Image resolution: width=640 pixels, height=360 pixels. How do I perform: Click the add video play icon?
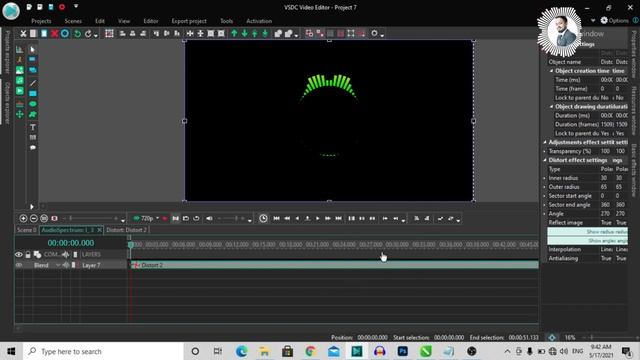[20, 91]
